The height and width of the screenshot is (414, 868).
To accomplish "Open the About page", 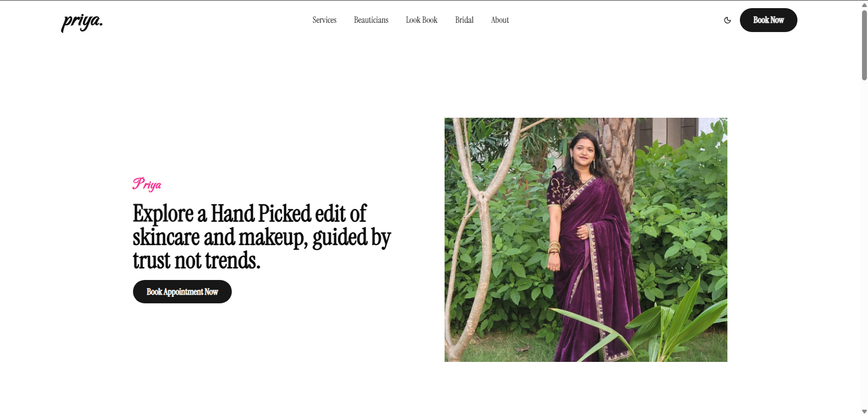I will (x=500, y=20).
